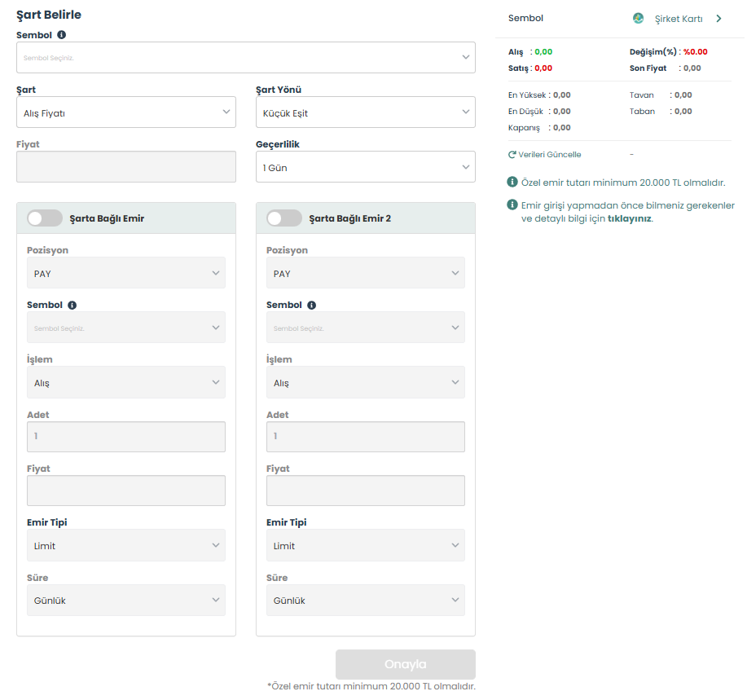Enable the Şarta Bağlı Emir toggle
The image size is (747, 700).
click(45, 218)
